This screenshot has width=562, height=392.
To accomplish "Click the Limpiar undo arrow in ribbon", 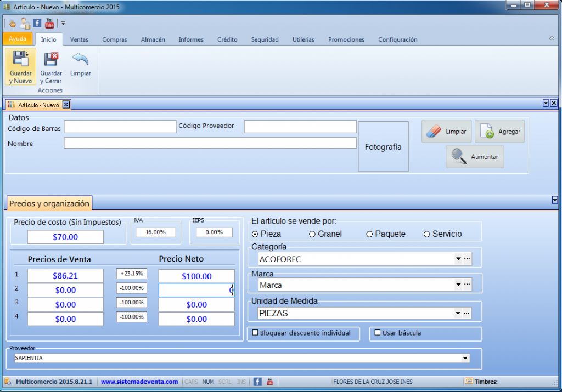I will click(80, 59).
